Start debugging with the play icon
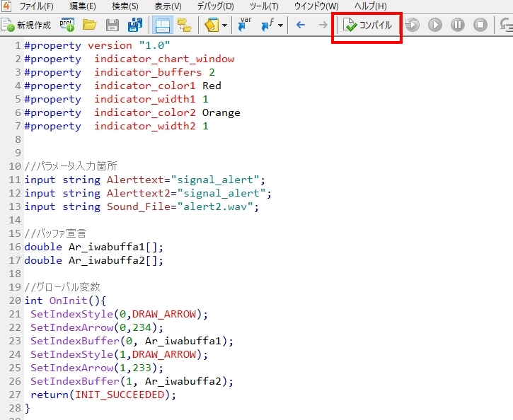This screenshot has width=513, height=420. (434, 25)
